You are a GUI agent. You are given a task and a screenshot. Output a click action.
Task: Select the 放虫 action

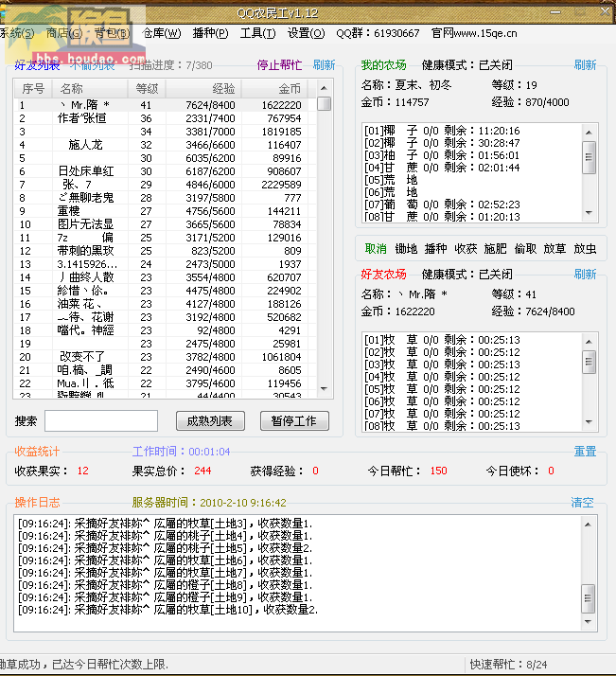tap(585, 249)
